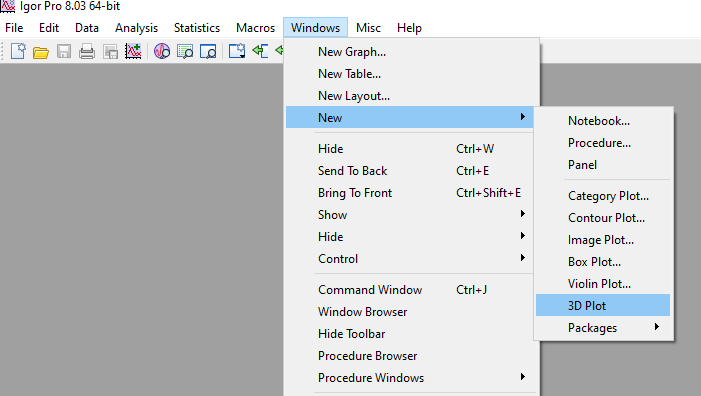
Task: Expand the Show submenu
Action: click(x=409, y=215)
